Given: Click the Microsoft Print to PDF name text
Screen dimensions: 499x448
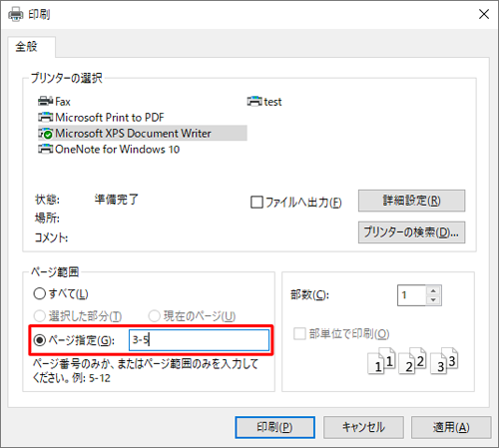Looking at the screenshot, I should pyautogui.click(x=110, y=117).
